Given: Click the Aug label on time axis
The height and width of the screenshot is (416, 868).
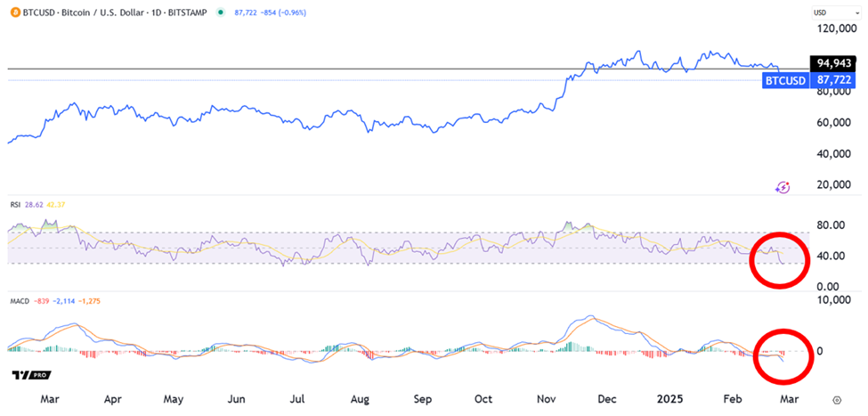Looking at the screenshot, I should click(x=360, y=401).
